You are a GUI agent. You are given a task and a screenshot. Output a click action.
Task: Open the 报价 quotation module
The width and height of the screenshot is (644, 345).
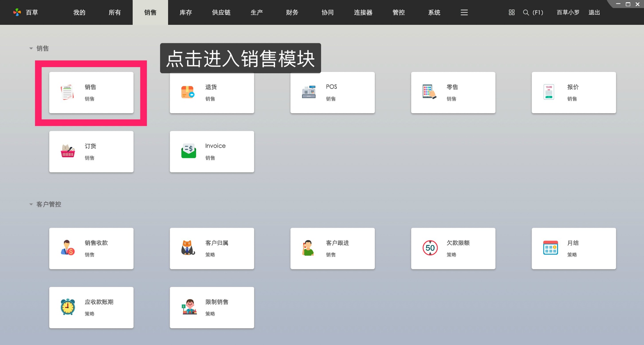573,93
